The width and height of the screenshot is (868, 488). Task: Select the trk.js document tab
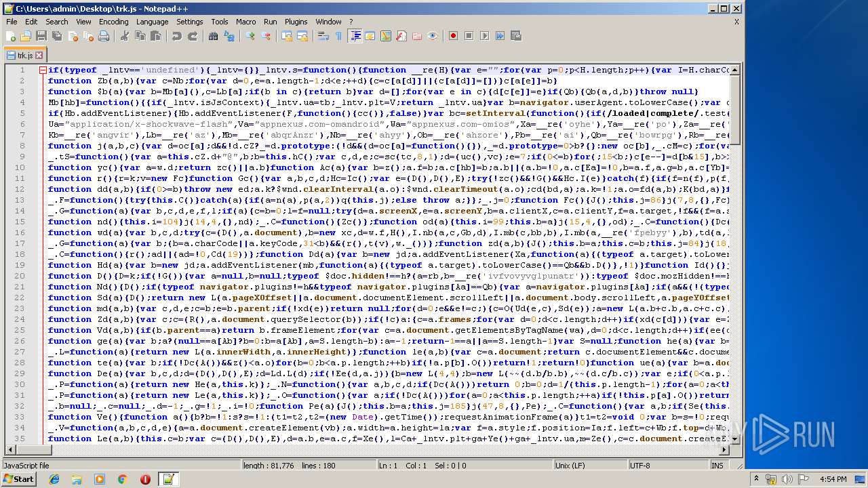pyautogui.click(x=24, y=56)
